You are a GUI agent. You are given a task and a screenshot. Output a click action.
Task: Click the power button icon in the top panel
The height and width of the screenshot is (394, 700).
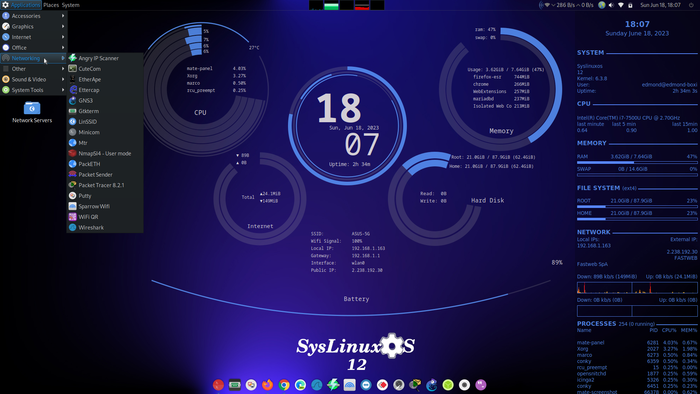tap(691, 5)
